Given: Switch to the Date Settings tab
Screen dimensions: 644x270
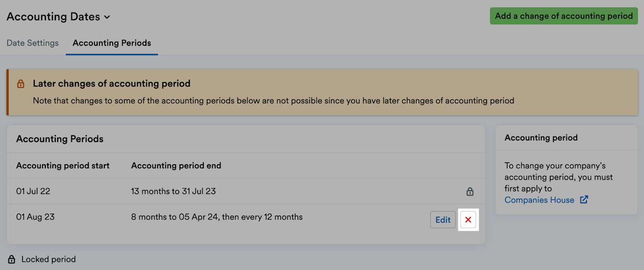Looking at the screenshot, I should (x=32, y=43).
